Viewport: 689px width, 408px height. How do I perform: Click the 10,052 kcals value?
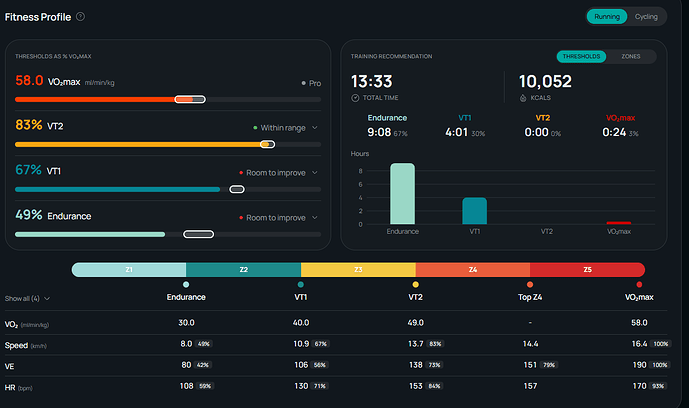point(545,81)
